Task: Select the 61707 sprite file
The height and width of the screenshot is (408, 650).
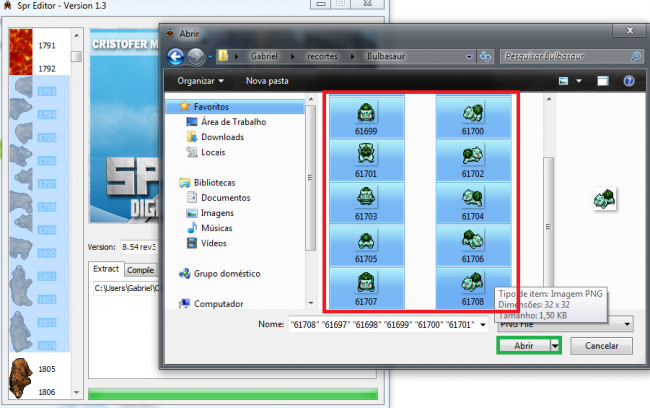Action: [366, 288]
